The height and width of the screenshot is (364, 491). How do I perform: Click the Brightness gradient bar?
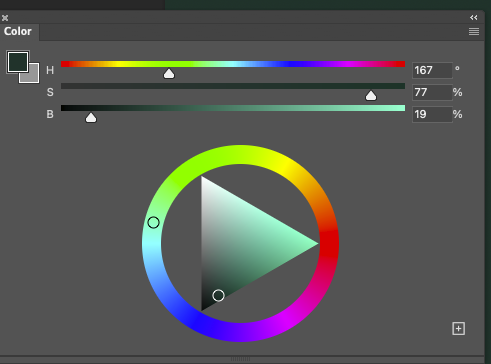click(x=233, y=108)
